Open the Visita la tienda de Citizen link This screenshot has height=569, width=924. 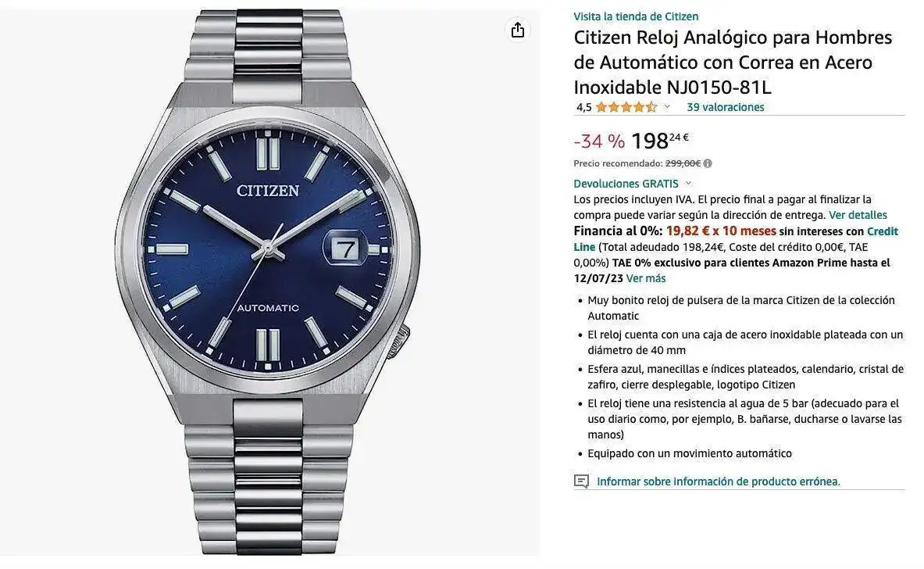(x=636, y=16)
